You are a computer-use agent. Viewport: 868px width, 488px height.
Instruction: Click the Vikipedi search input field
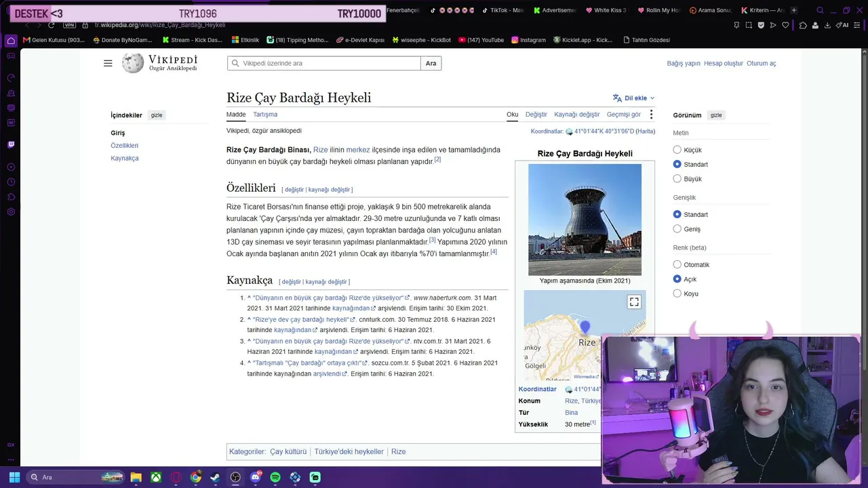coord(324,63)
